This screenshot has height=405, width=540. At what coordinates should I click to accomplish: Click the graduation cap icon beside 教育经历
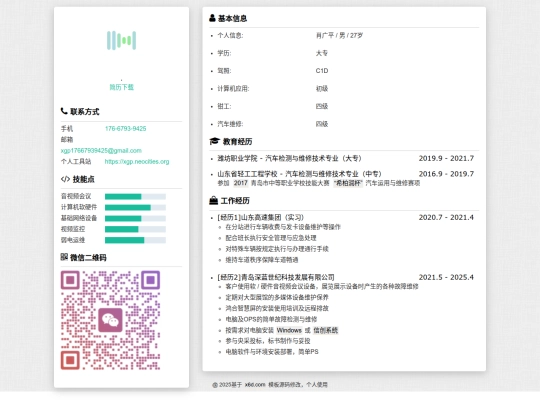point(214,141)
